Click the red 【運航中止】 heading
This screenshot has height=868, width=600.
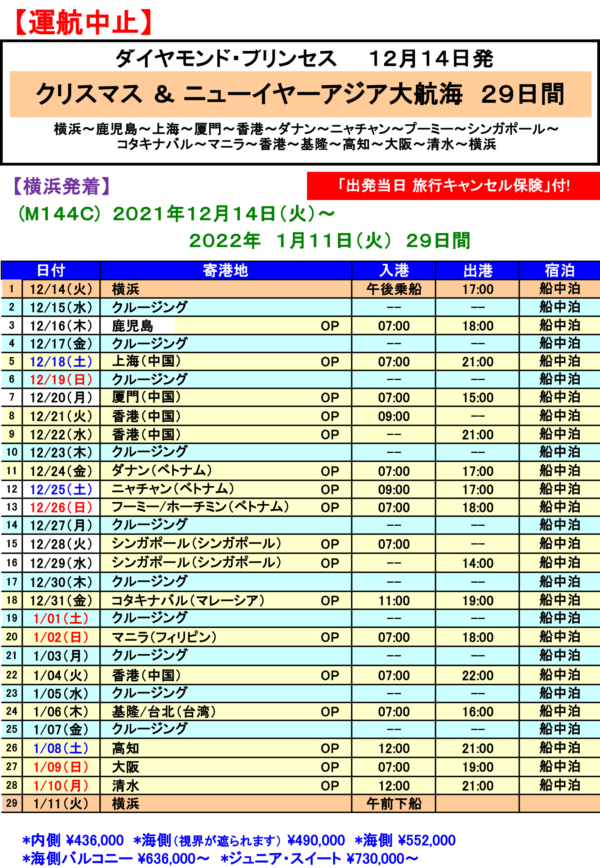tap(83, 23)
